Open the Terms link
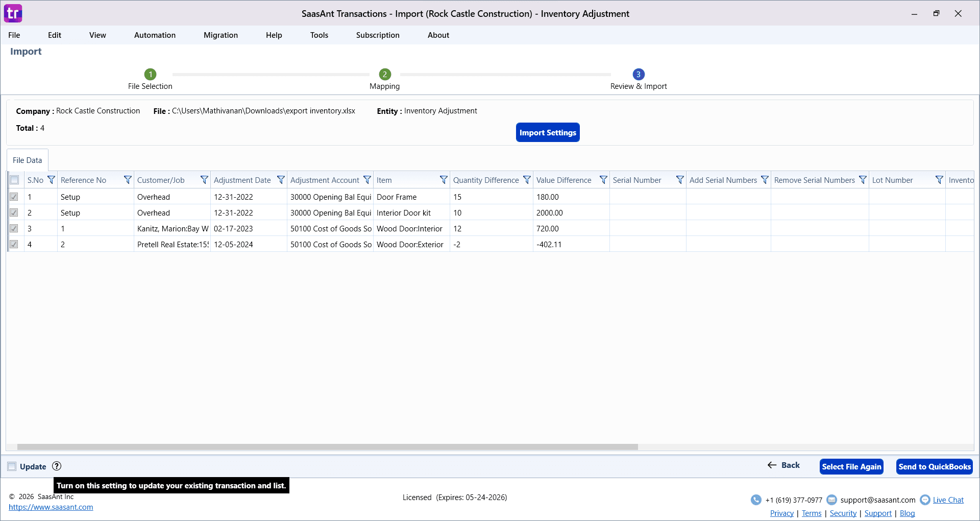 click(x=812, y=513)
